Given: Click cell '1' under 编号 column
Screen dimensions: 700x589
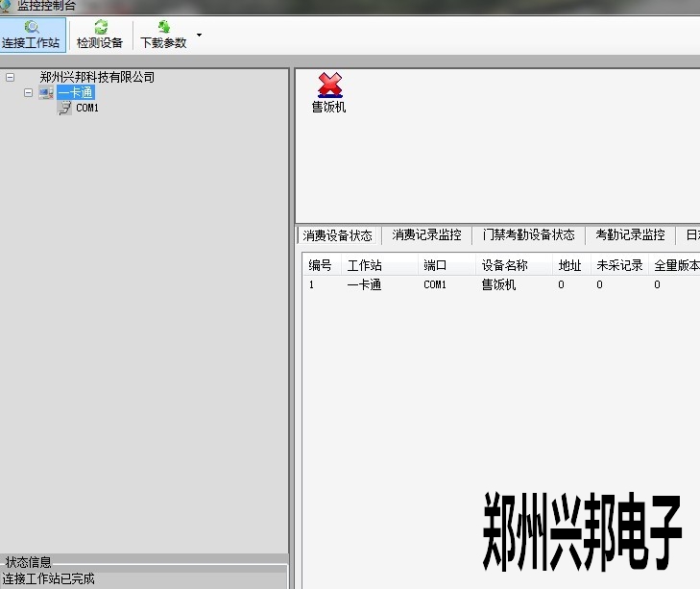Looking at the screenshot, I should [x=312, y=284].
